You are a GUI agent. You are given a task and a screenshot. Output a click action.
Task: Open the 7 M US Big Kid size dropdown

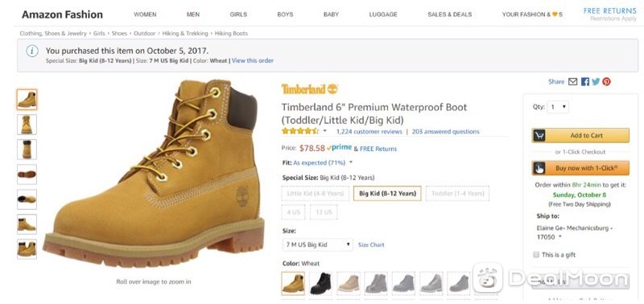click(317, 244)
